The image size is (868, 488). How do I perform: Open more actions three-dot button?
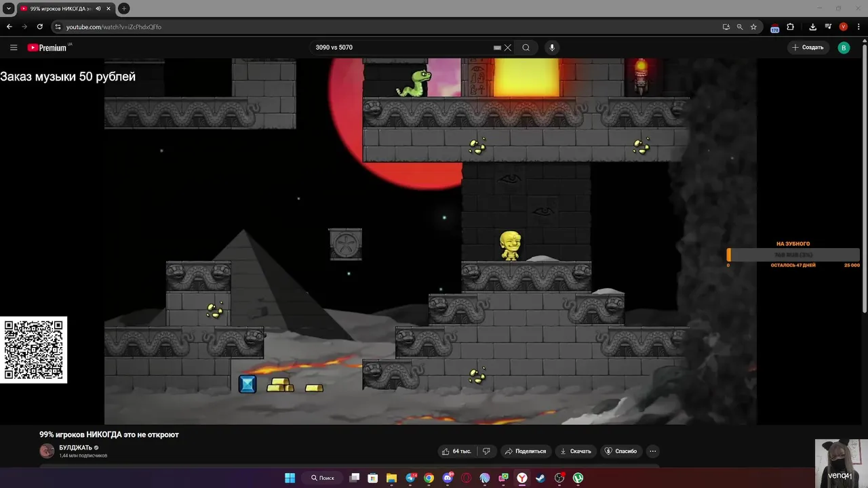(652, 451)
